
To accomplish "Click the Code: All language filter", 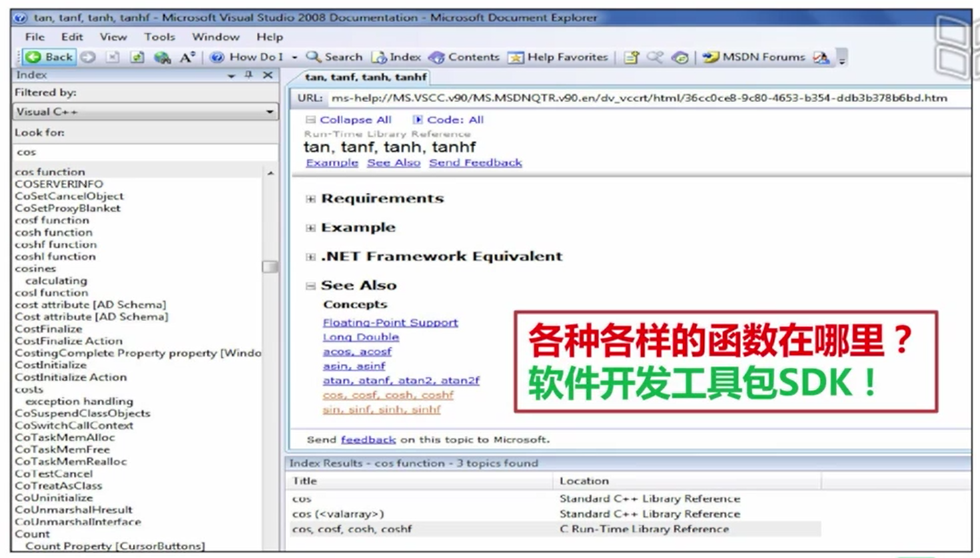I will 448,120.
